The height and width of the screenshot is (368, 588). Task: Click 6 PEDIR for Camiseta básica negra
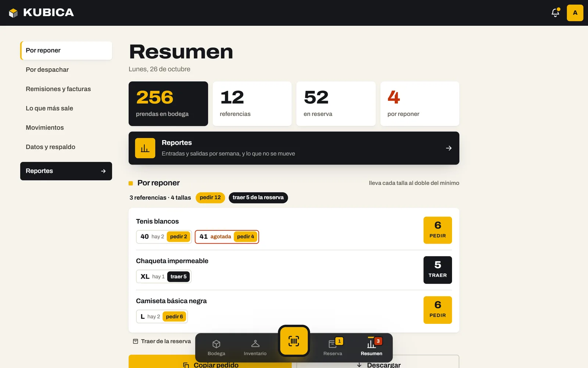click(x=438, y=310)
